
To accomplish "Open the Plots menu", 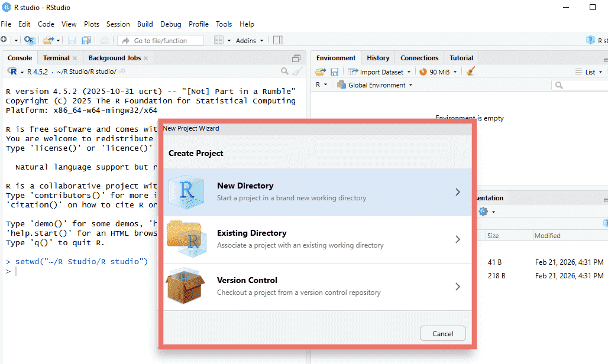I will (x=92, y=24).
